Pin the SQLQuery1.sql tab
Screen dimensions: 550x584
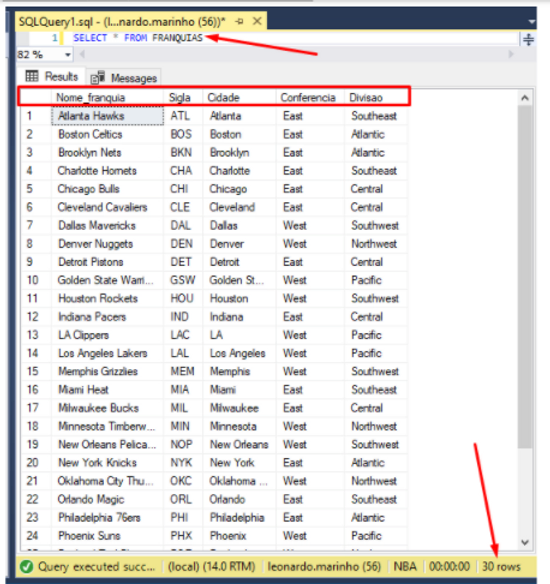239,22
